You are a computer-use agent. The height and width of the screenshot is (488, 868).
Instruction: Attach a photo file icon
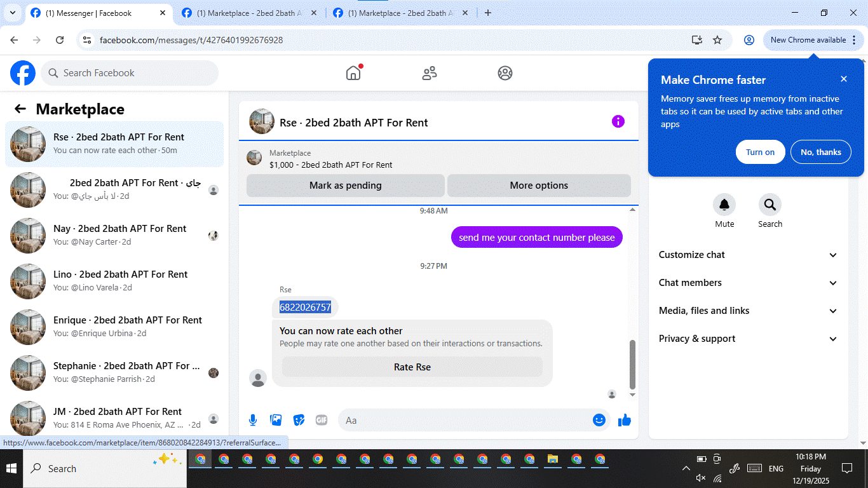click(x=276, y=420)
